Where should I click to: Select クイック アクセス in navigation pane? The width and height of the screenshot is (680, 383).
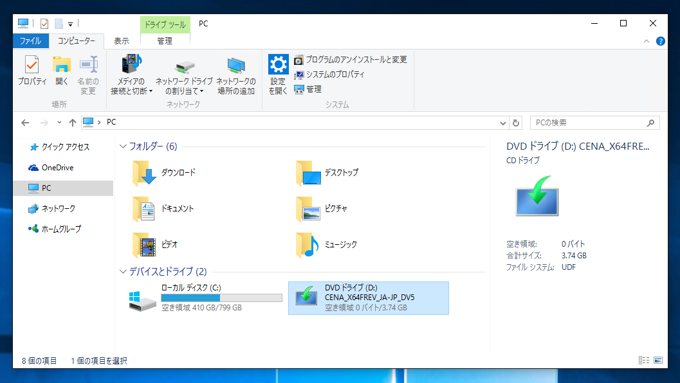tap(59, 147)
